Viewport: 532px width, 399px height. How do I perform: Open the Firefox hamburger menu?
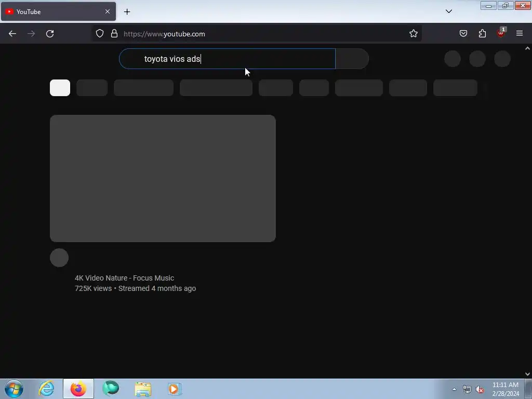[520, 33]
